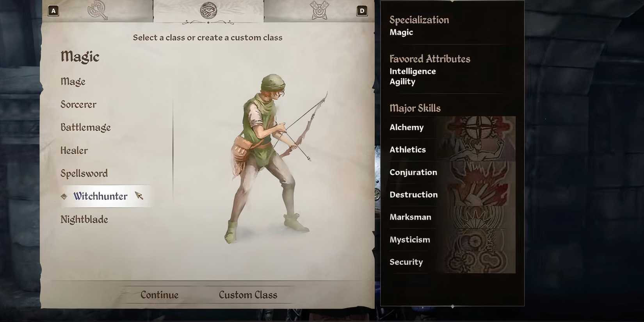644x322 pixels.
Task: Open the Custom Class option
Action: click(248, 295)
